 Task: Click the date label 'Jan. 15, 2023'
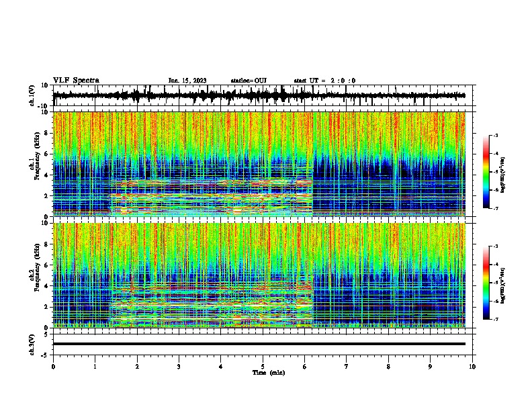click(187, 81)
